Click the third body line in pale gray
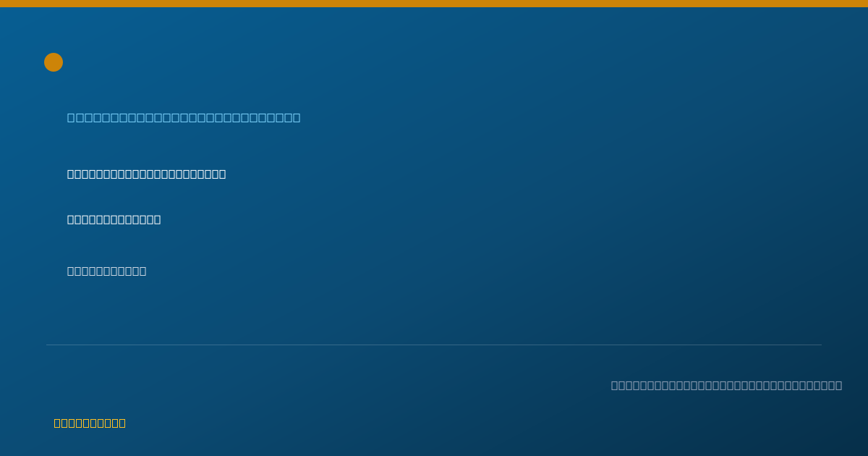The image size is (868, 456). pyautogui.click(x=106, y=271)
